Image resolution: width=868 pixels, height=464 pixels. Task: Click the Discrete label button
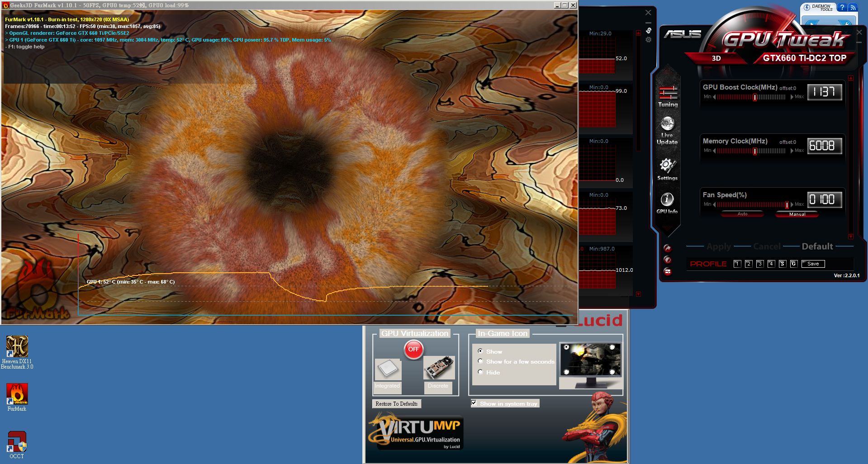point(438,388)
